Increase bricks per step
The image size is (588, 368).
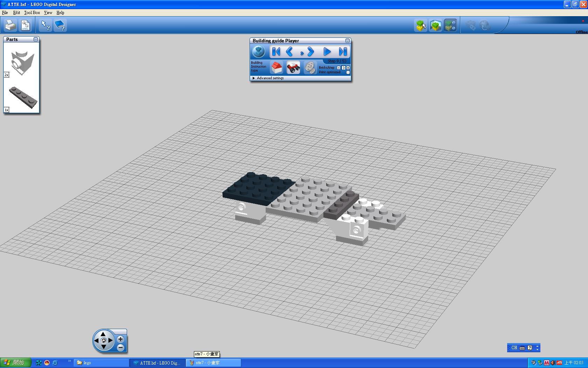click(348, 68)
